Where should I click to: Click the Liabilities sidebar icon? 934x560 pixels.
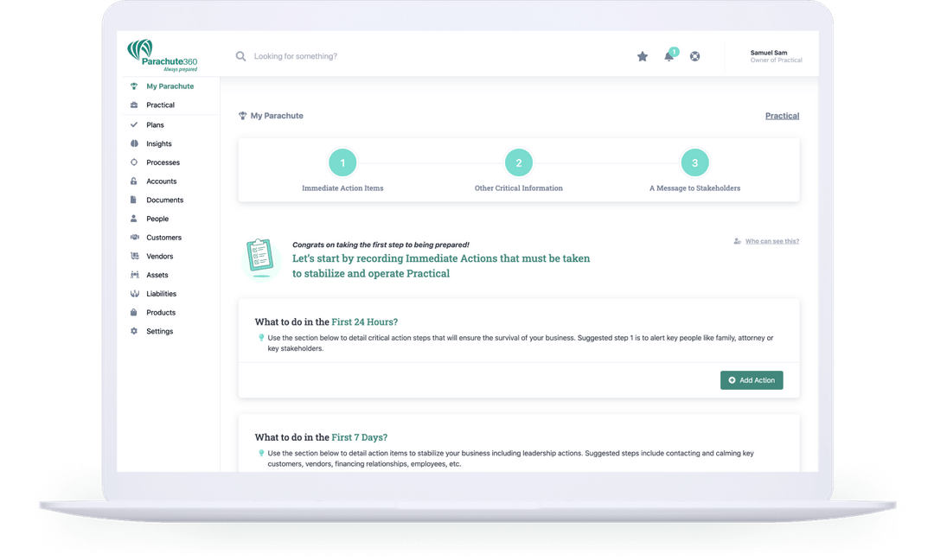[x=134, y=293]
